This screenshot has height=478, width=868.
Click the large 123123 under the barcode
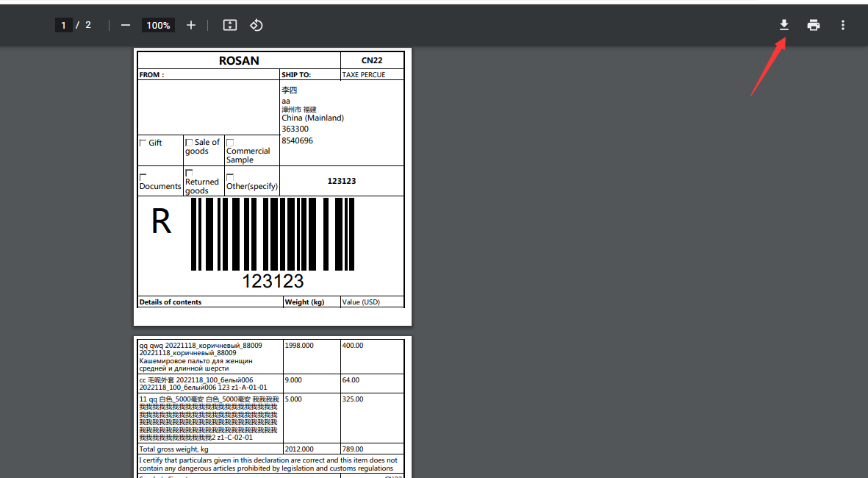click(273, 282)
